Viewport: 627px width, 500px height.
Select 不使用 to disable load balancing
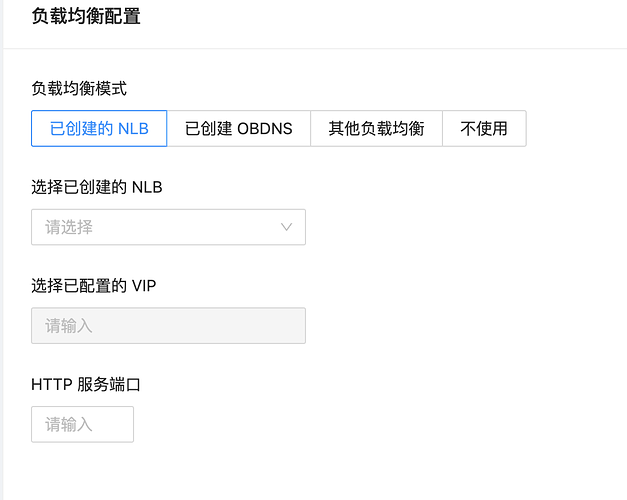(x=484, y=128)
